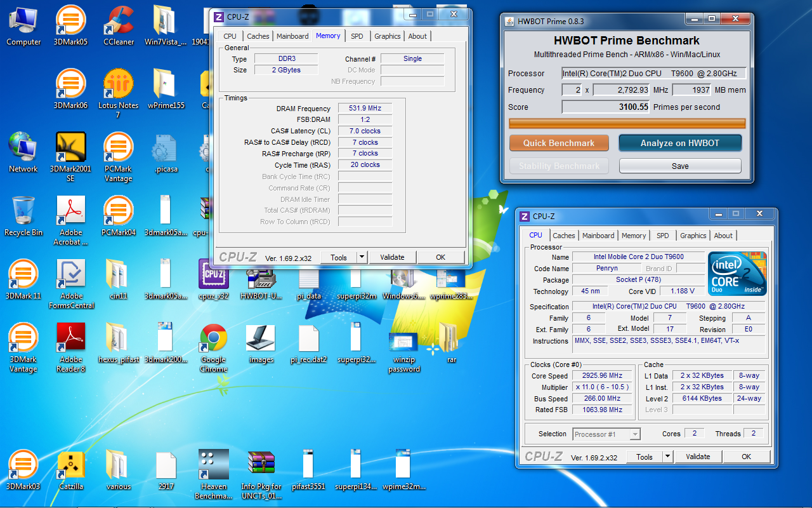Launch the Catzilla shortcut
Screen dimensions: 812x508
click(x=70, y=470)
